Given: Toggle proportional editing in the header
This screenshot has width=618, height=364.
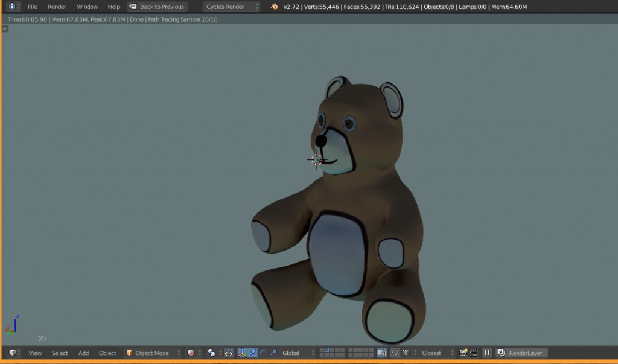Looking at the screenshot, I should [228, 353].
